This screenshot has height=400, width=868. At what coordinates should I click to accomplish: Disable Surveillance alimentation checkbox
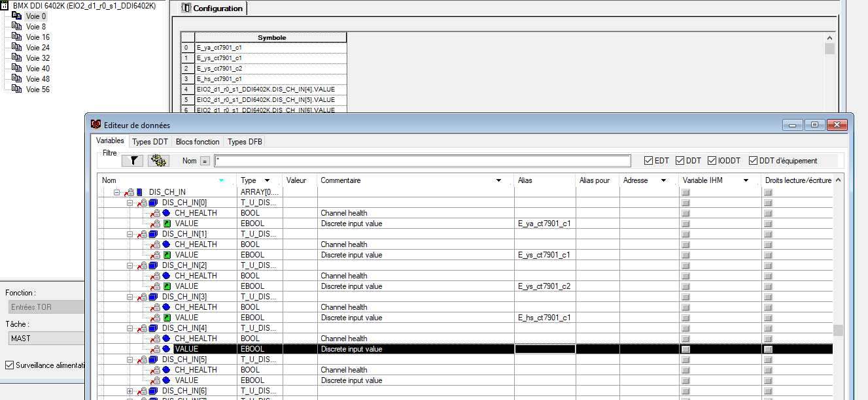(9, 365)
